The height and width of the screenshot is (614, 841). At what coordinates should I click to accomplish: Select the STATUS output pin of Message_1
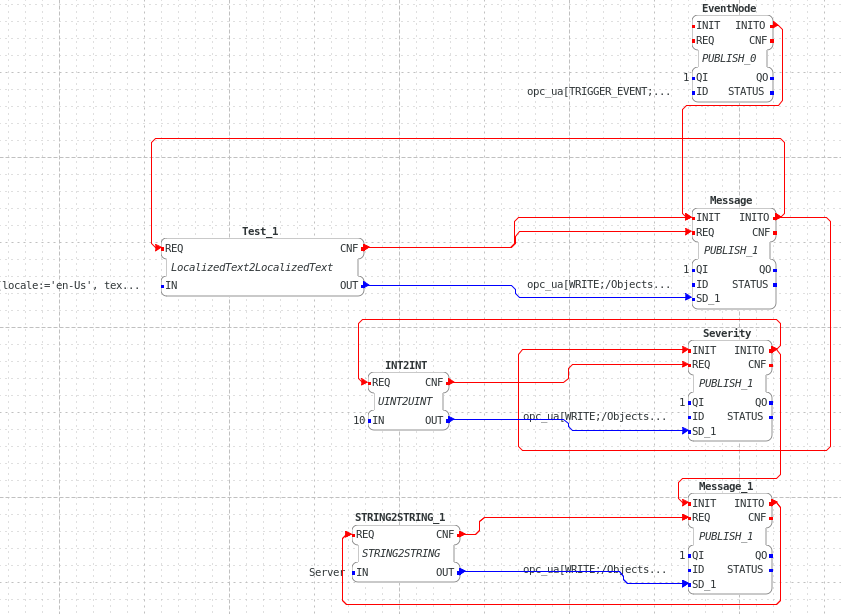click(745, 569)
